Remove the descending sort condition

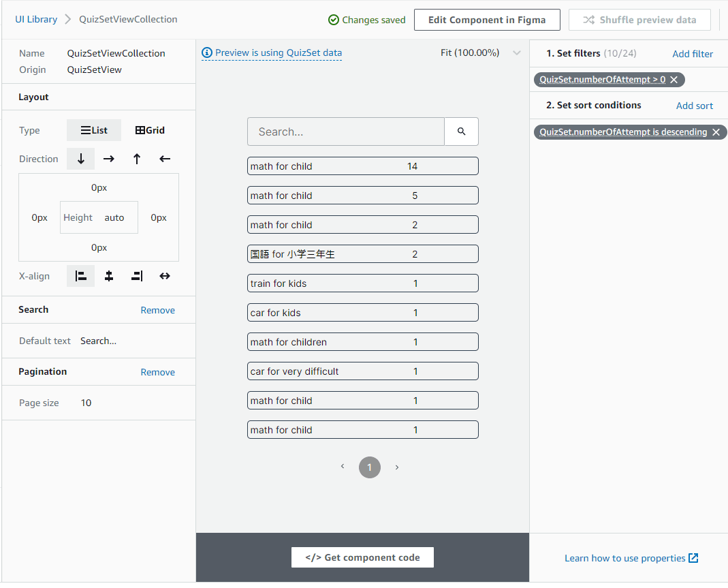tap(716, 132)
